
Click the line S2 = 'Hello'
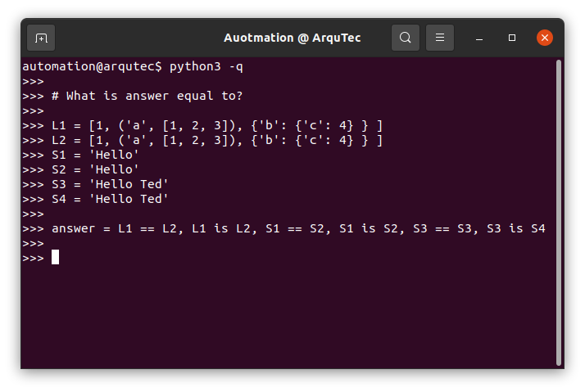[x=95, y=170]
